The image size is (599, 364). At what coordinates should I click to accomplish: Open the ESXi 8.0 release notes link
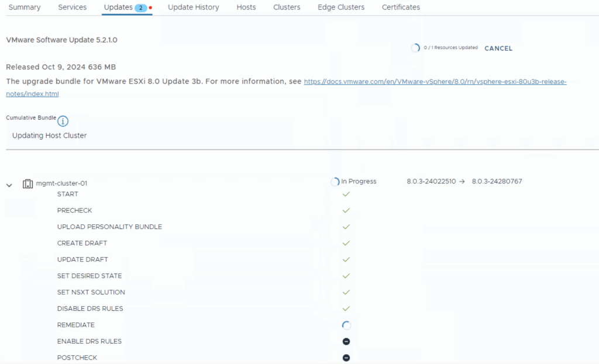point(435,82)
